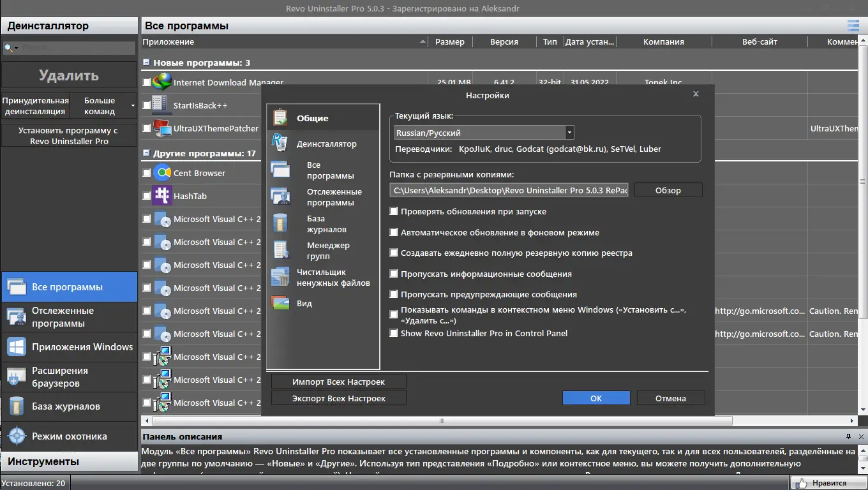Sort list by Размер column

(x=450, y=41)
